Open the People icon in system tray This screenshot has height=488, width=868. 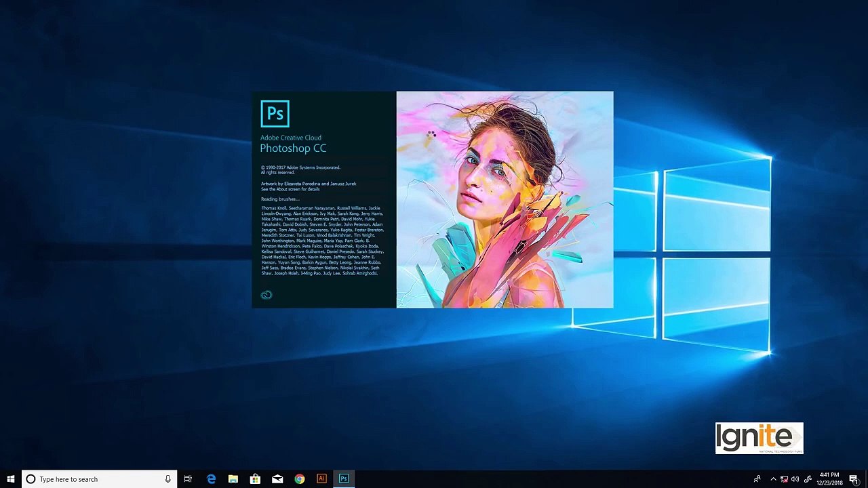click(x=757, y=479)
